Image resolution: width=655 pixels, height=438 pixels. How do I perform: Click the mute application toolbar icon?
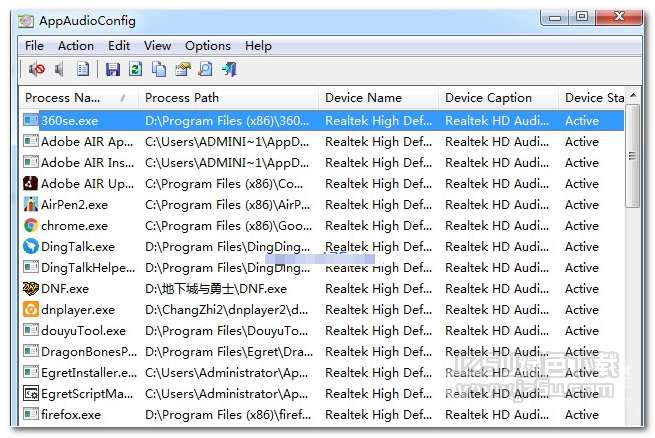pyautogui.click(x=37, y=69)
